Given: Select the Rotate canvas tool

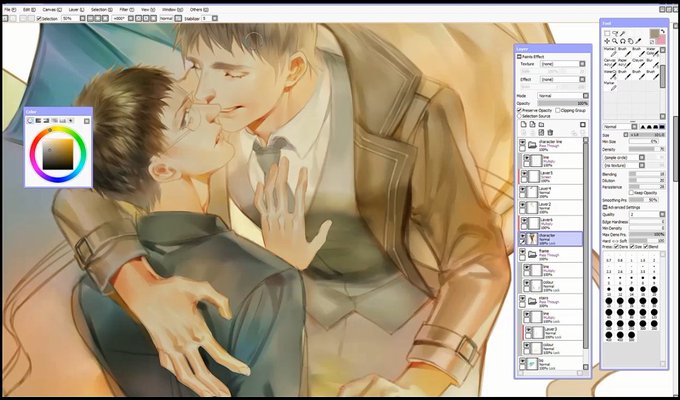Looking at the screenshot, I should [x=623, y=41].
